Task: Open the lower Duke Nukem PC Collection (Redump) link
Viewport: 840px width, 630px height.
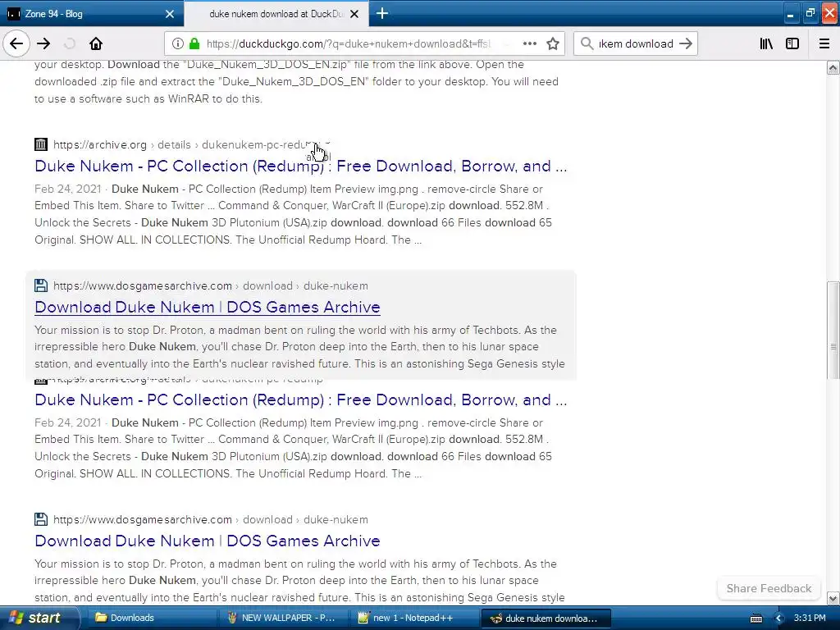Action: (300, 399)
